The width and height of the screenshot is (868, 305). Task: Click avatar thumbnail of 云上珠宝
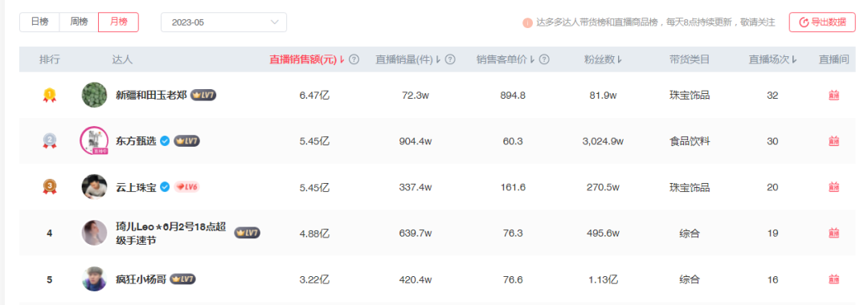tap(94, 187)
